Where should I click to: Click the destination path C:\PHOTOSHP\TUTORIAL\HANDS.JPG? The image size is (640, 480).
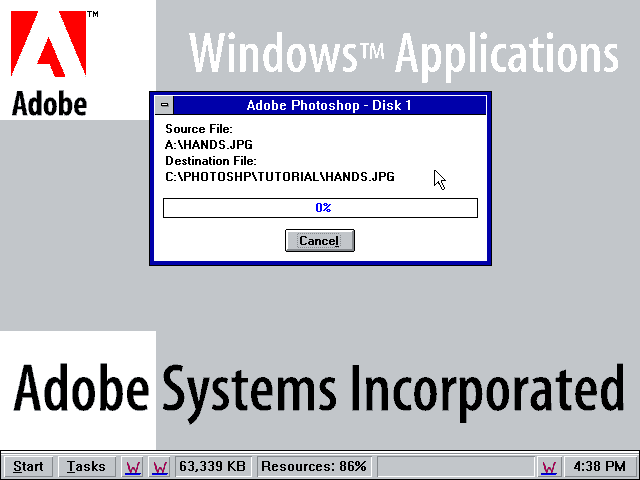point(279,177)
